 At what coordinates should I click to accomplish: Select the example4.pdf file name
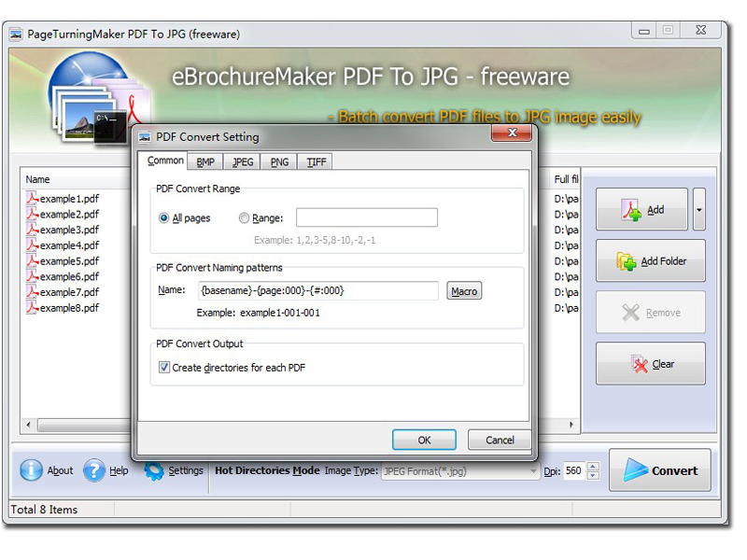pyautogui.click(x=69, y=245)
